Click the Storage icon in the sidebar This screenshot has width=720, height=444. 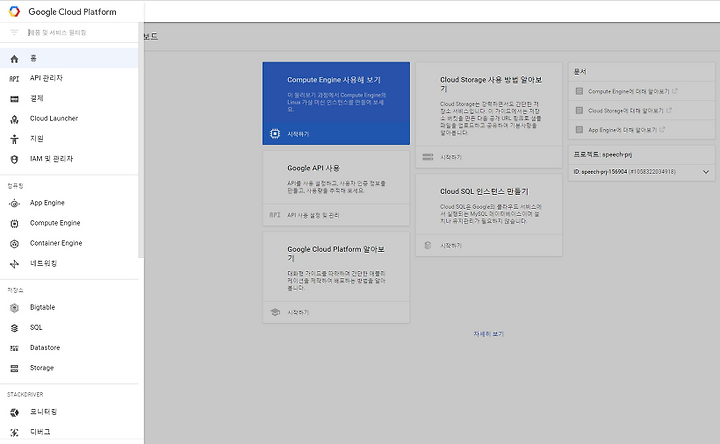[x=14, y=368]
